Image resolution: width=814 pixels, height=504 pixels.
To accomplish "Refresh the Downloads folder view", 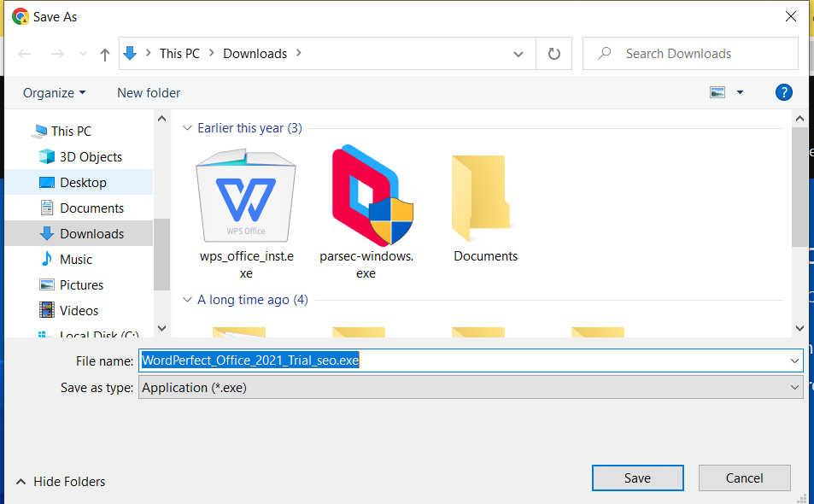I will [553, 53].
